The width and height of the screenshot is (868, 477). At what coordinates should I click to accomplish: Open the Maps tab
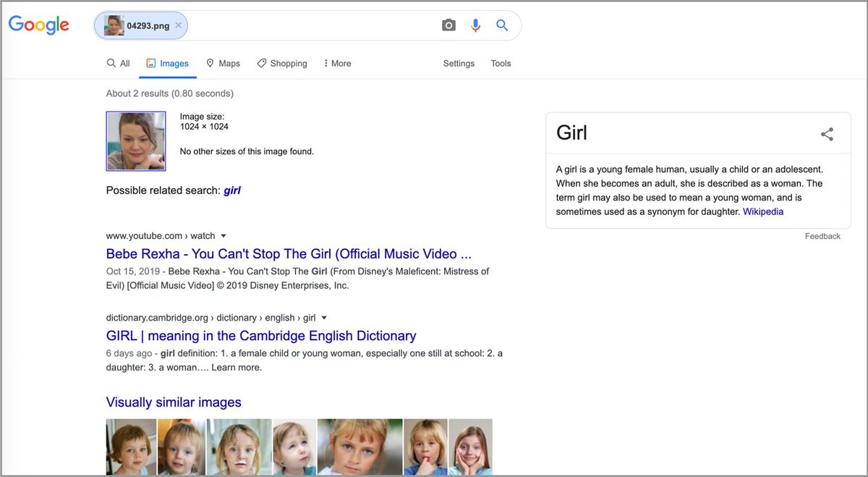click(223, 64)
